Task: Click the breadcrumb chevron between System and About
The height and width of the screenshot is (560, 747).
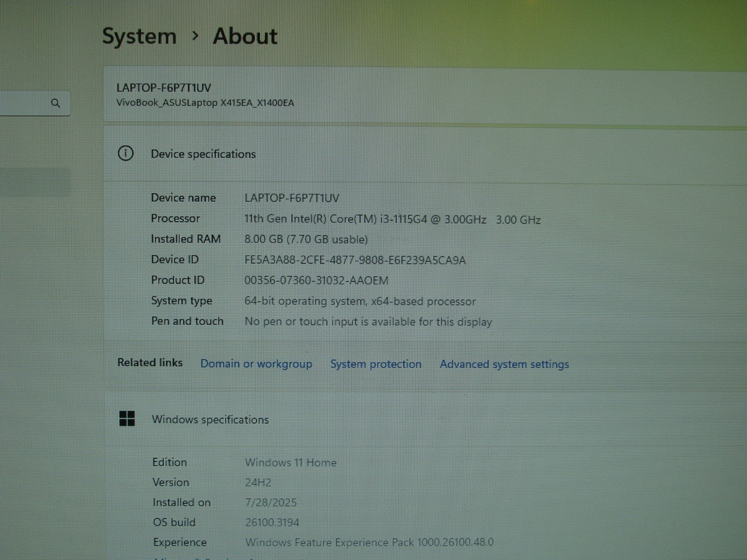Action: tap(195, 36)
